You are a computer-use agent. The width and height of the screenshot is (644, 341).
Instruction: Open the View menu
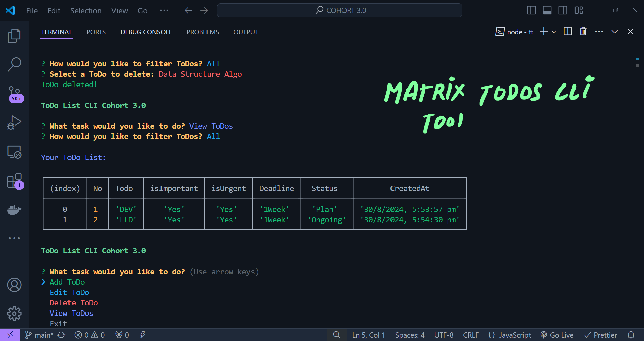[x=120, y=11]
